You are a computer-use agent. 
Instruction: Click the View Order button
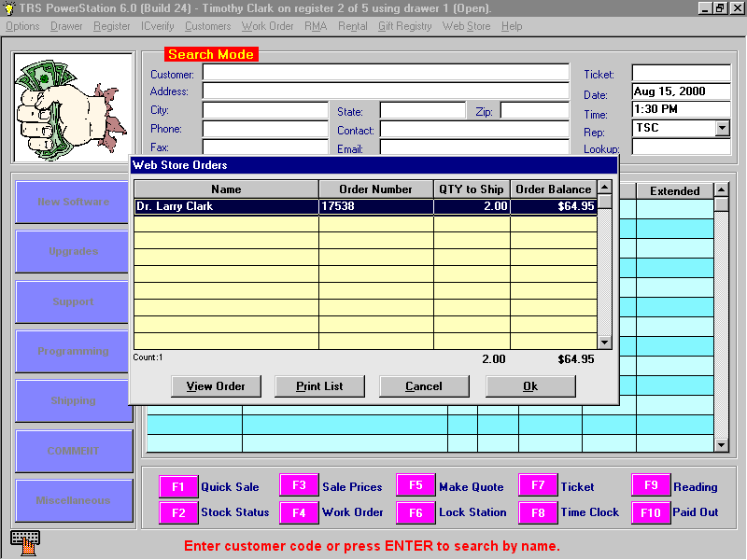point(216,386)
